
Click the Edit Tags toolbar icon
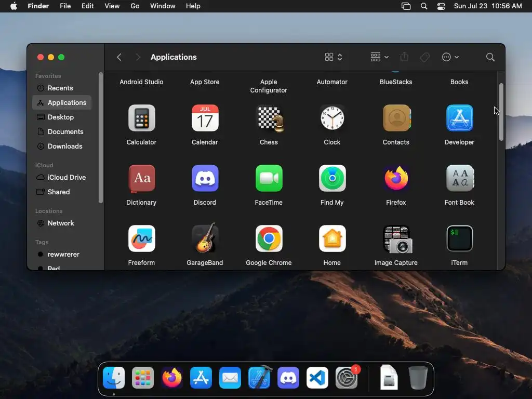tap(424, 57)
